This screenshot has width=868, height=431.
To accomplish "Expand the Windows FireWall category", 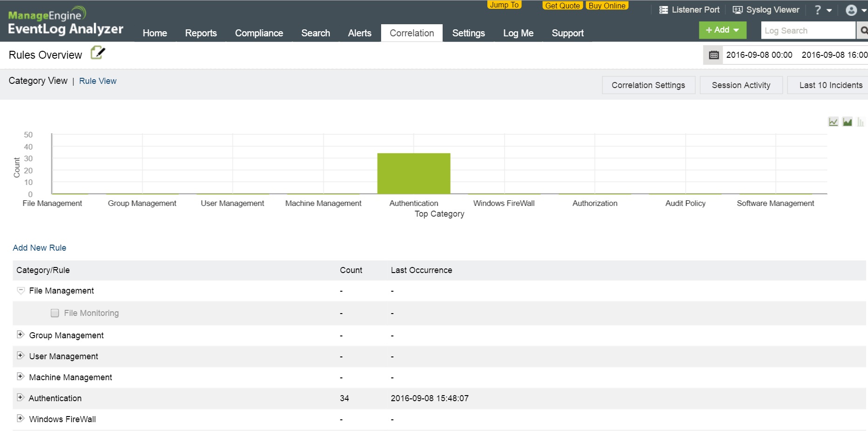I will pyautogui.click(x=21, y=418).
